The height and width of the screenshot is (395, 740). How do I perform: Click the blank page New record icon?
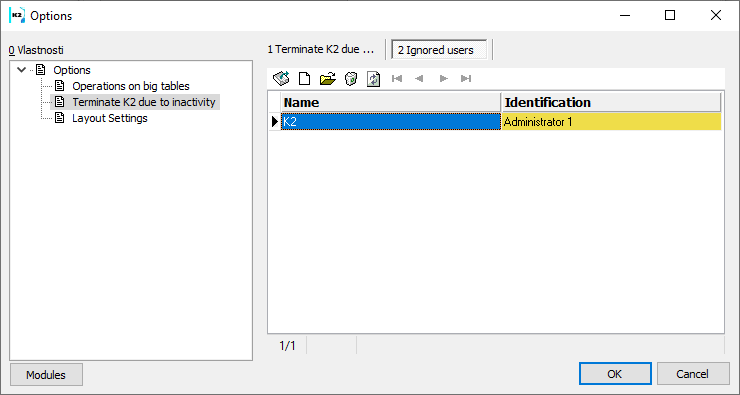[304, 78]
